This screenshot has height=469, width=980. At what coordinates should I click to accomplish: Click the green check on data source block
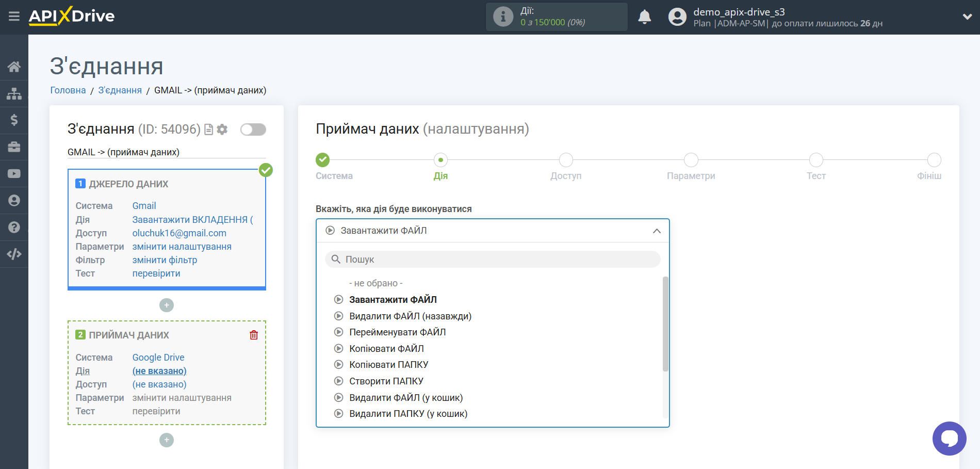[x=266, y=170]
